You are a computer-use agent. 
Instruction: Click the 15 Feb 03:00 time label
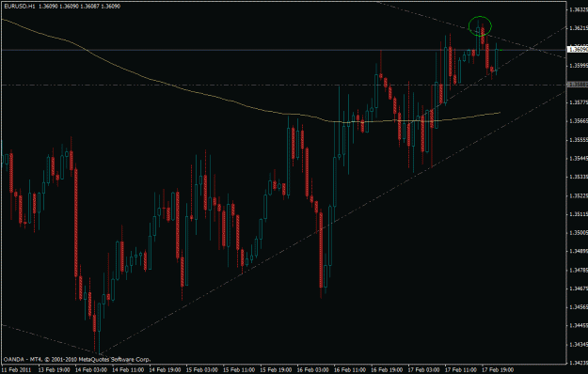click(201, 369)
